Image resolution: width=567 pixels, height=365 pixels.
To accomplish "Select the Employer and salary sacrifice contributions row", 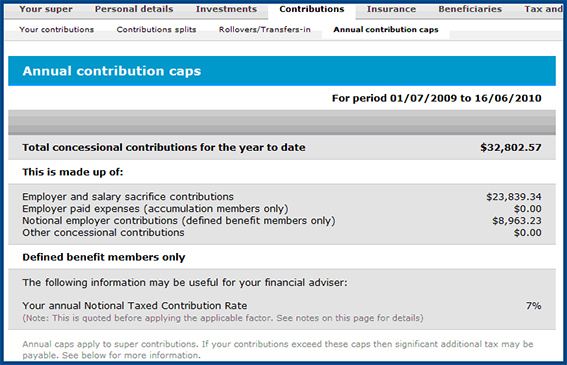I will (x=282, y=197).
